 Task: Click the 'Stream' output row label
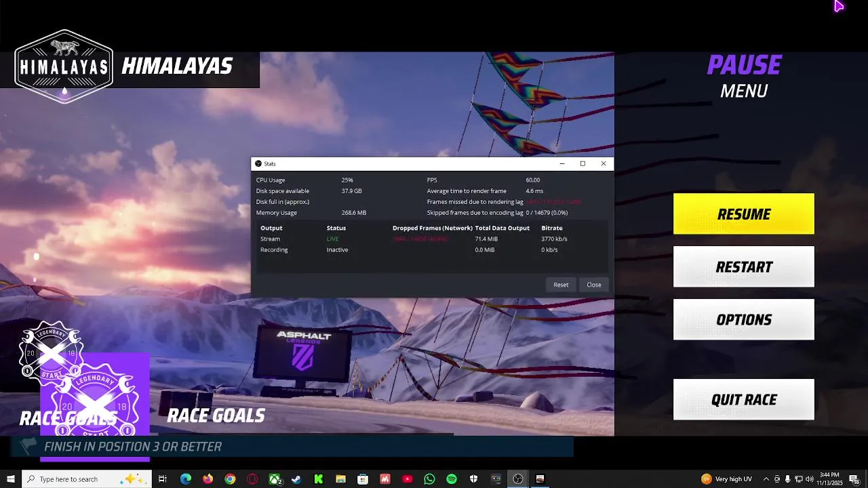tap(270, 239)
